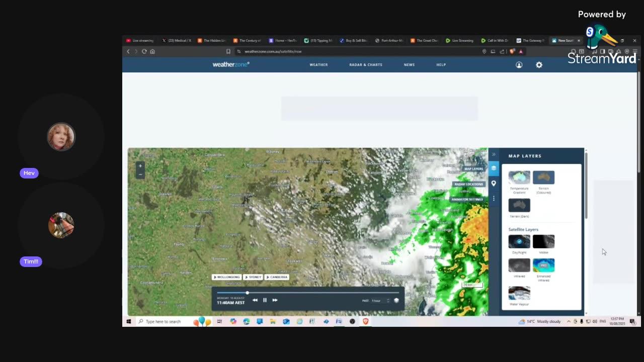Bookmark this page icon
The width and height of the screenshot is (644, 362).
pyautogui.click(x=228, y=51)
